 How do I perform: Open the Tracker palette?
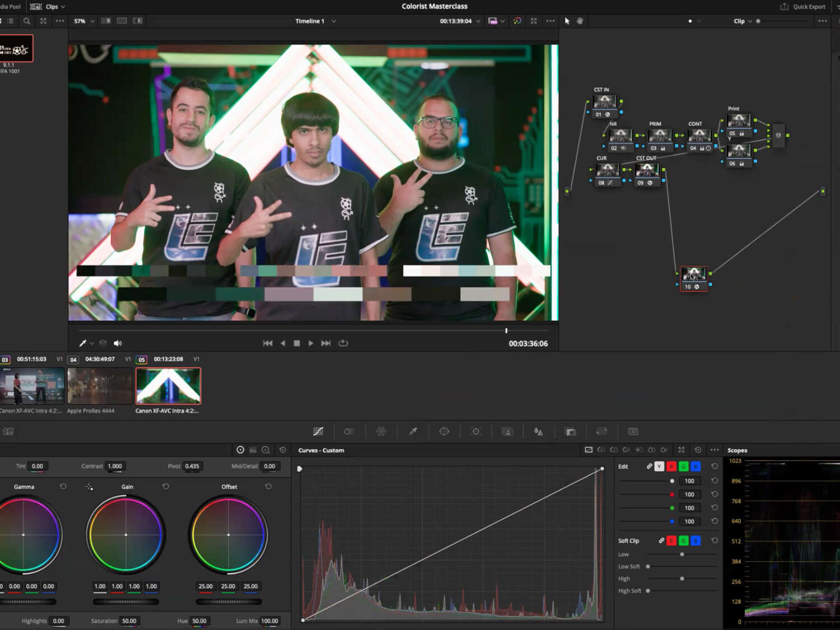(x=476, y=431)
